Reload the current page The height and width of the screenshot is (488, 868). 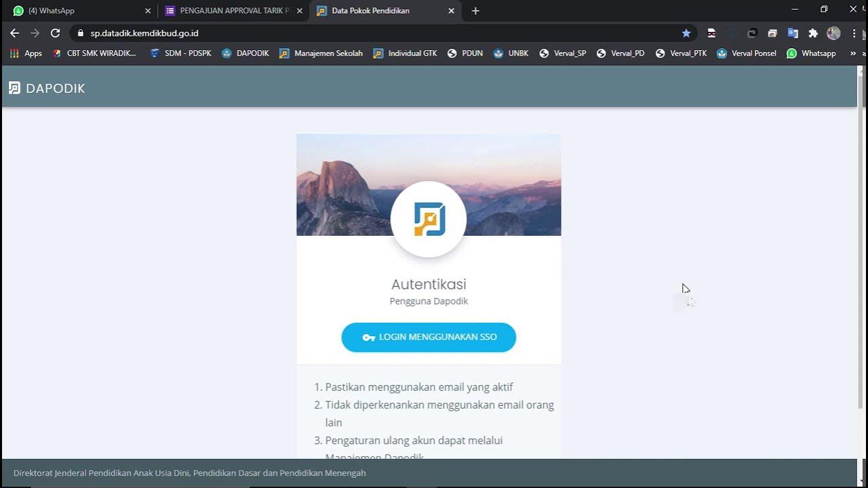pos(56,33)
